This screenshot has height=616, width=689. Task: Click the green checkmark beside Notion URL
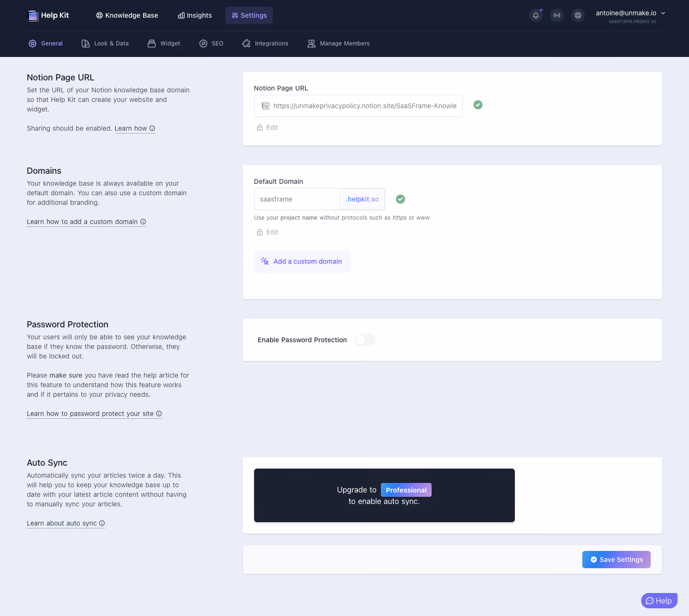(478, 105)
